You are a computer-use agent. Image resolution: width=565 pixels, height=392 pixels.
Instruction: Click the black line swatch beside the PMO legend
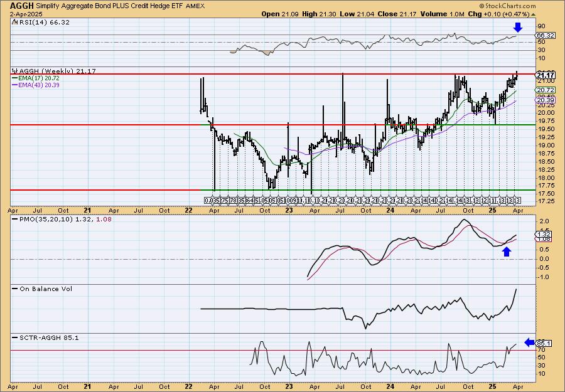[15, 219]
